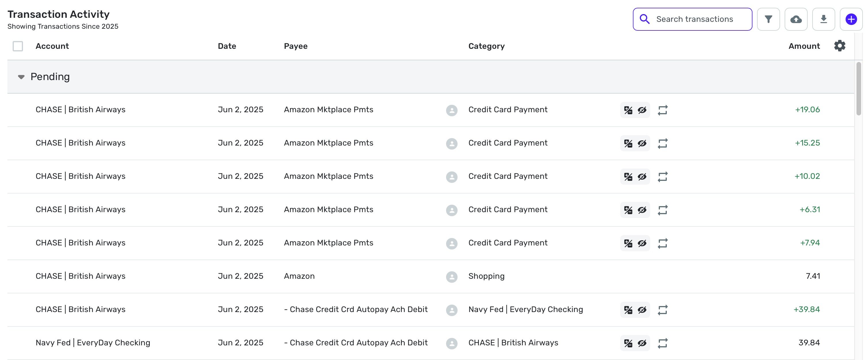Collapse the Pending section arrow

point(21,77)
